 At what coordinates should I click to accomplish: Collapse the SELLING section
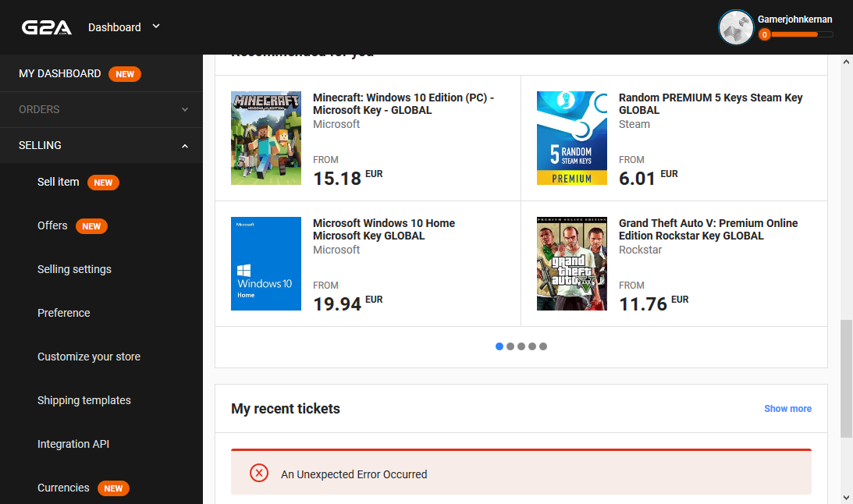[101, 145]
